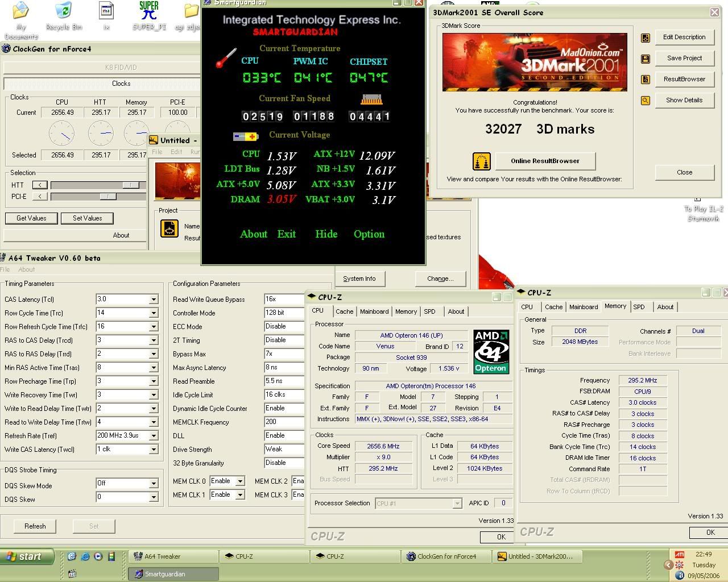728x582 pixels.
Task: Open the Refresh Rate (Tref) dropdown
Action: (x=154, y=436)
